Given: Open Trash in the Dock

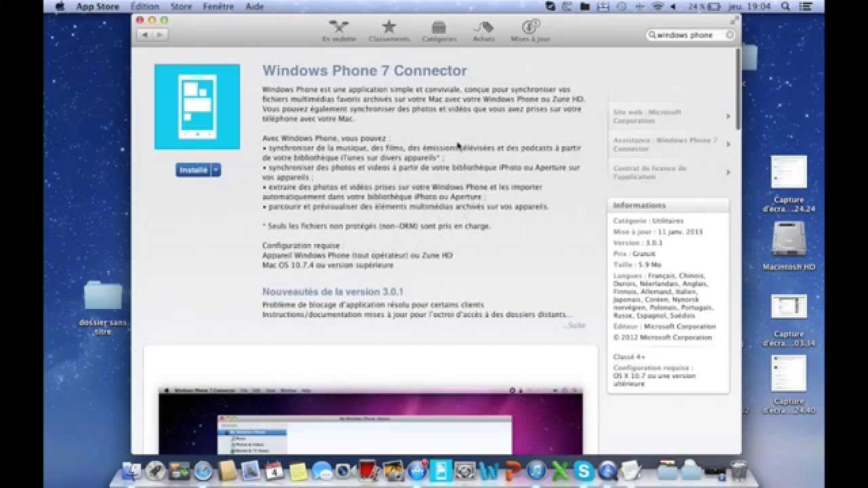Looking at the screenshot, I should click(739, 471).
